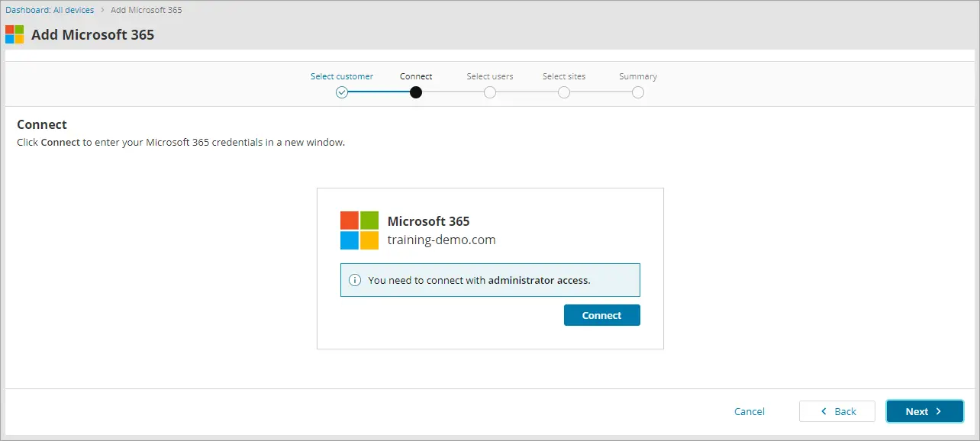Click the empty circle under Summary

point(638,92)
